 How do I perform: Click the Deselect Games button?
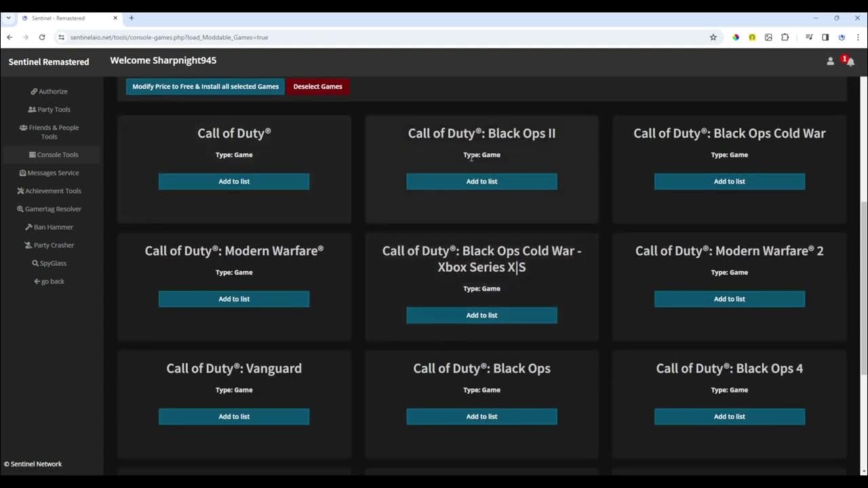pos(317,87)
